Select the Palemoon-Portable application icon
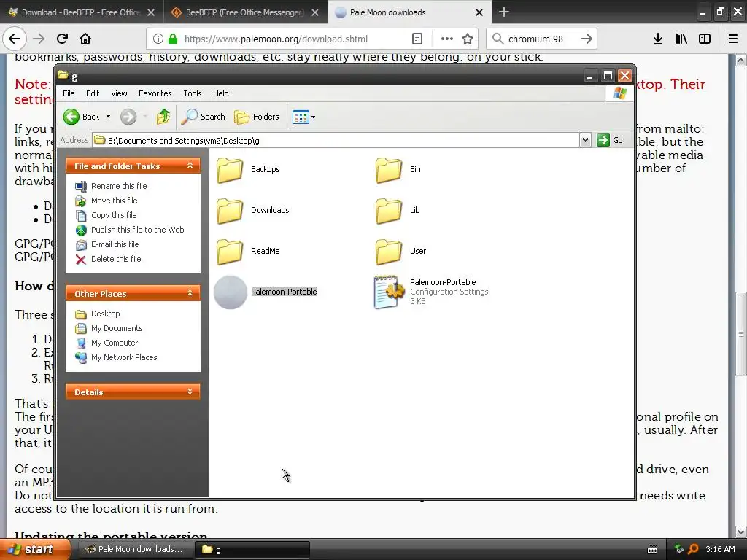Viewport: 747px width, 560px height. click(x=231, y=292)
